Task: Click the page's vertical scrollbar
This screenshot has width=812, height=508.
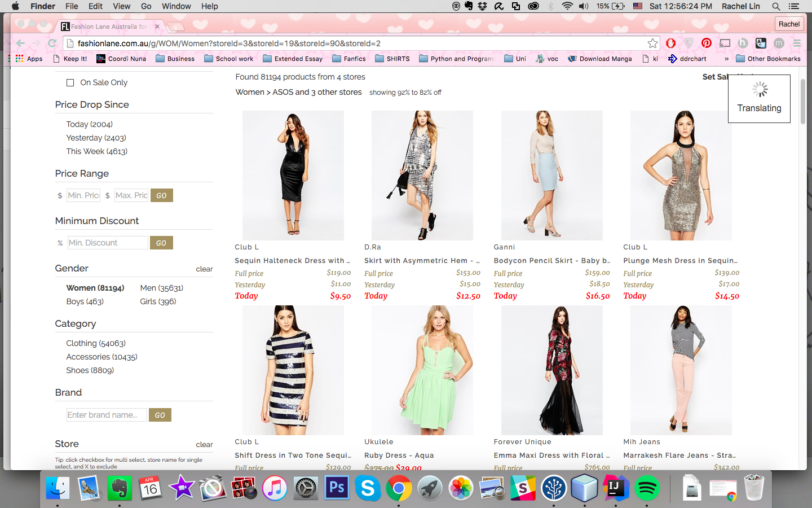Action: 803,102
